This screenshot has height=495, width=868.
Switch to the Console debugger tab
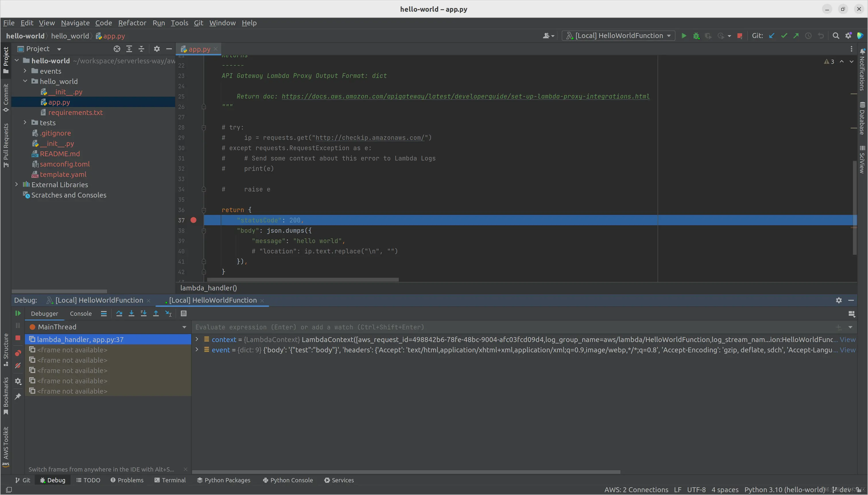(x=81, y=313)
